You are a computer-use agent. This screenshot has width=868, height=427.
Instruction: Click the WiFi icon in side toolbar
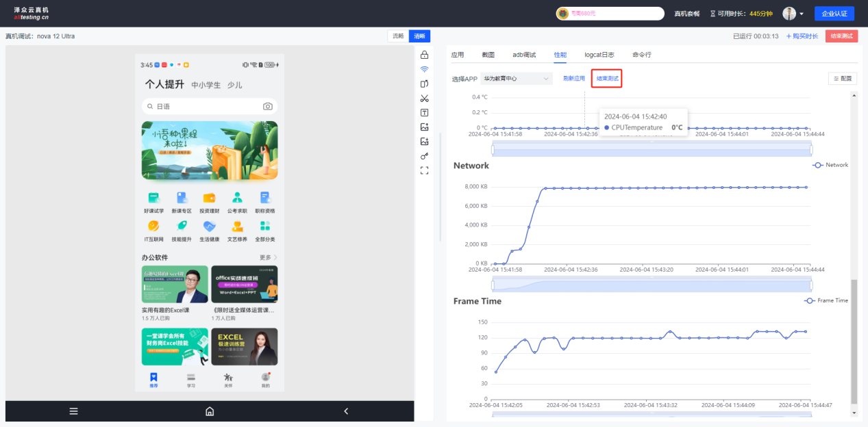pyautogui.click(x=424, y=69)
